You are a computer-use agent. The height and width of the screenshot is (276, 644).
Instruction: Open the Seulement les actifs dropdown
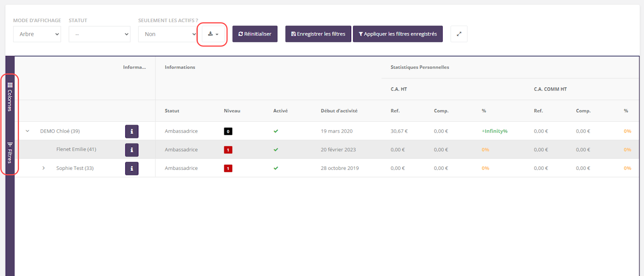[168, 34]
